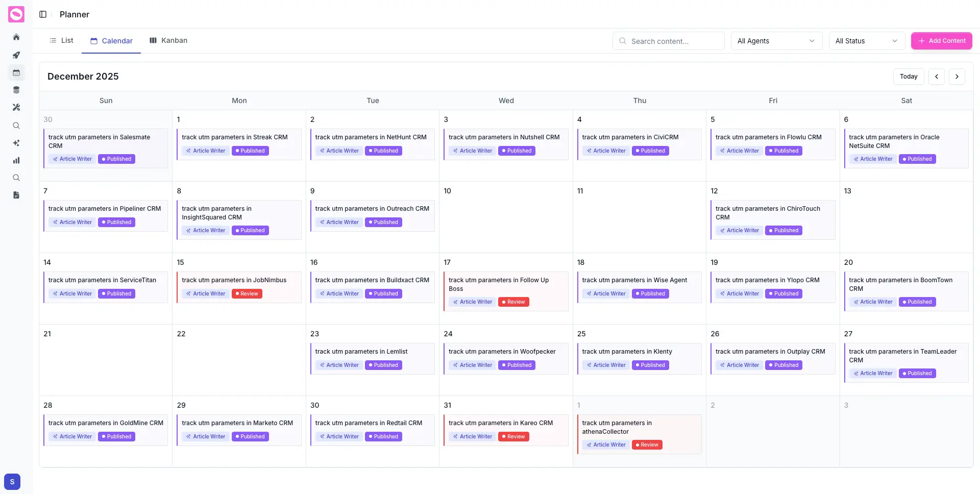Click the magnifying glass search icon in sidebar
The image size is (980, 494).
pyautogui.click(x=16, y=126)
